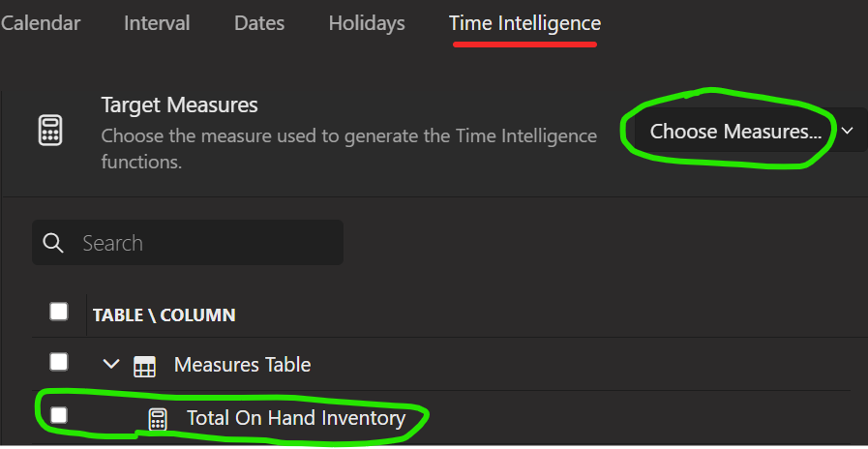Click the Time Intelligence tab

coord(524,23)
